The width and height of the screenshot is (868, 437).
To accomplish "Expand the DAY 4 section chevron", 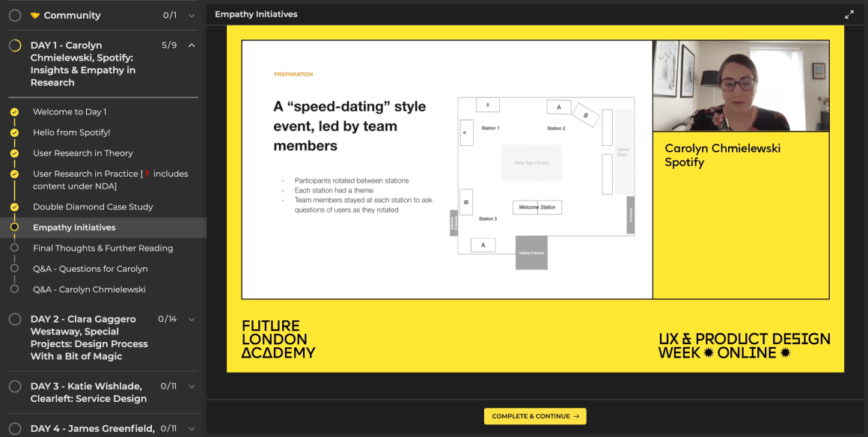I will (x=192, y=428).
